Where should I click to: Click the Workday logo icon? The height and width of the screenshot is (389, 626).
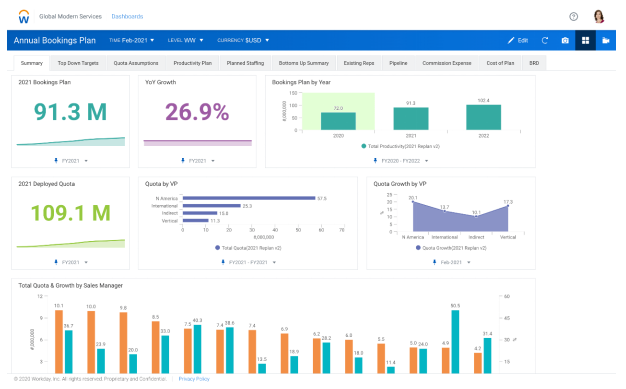click(24, 17)
